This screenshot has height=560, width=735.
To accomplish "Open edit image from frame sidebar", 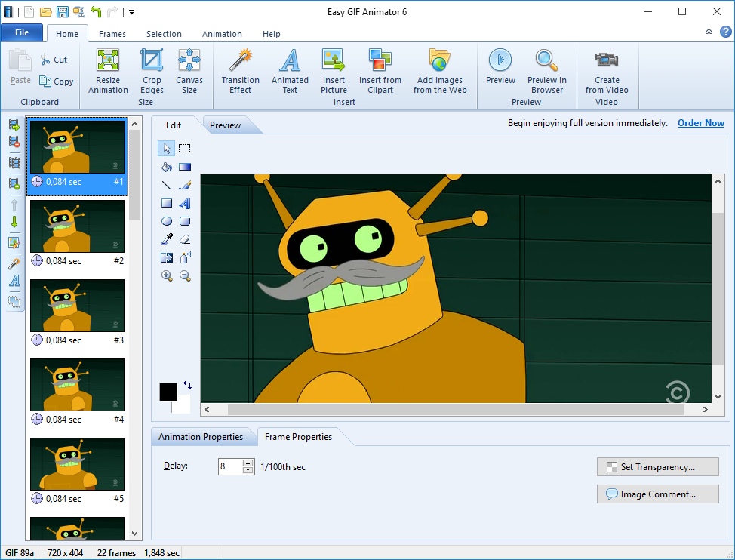I will point(14,243).
